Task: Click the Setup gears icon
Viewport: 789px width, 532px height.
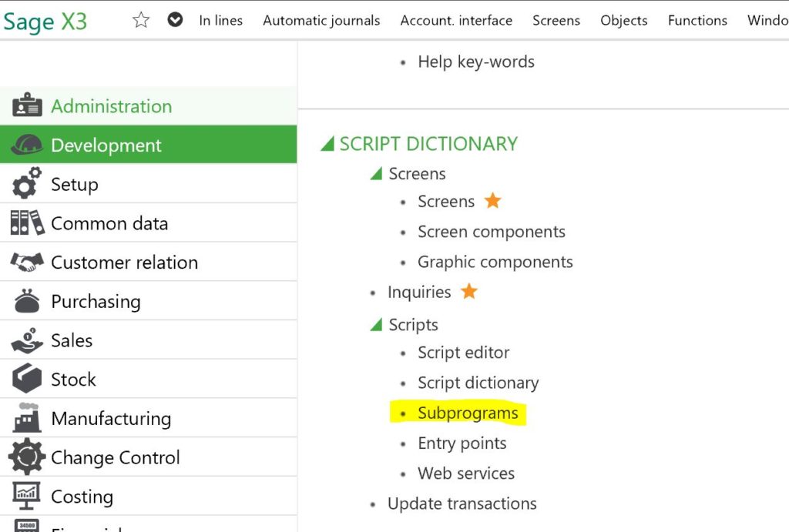Action: [27, 185]
